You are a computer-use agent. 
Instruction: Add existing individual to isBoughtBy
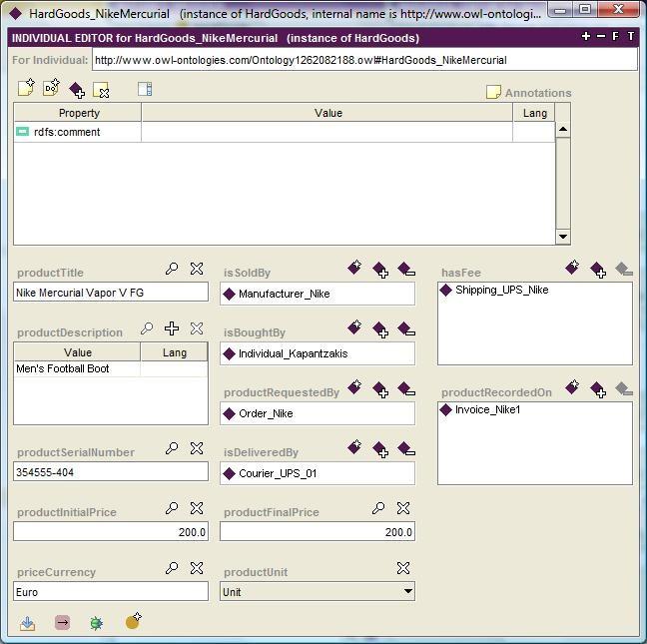pos(380,329)
